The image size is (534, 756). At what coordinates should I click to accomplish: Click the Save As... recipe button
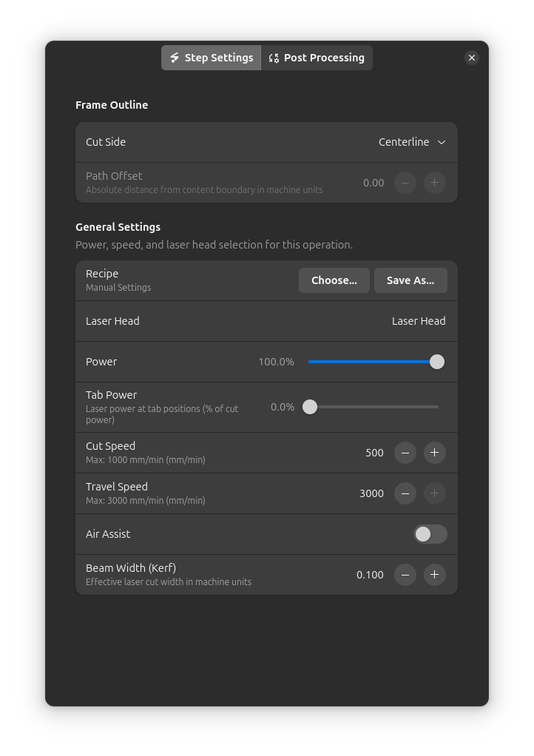[410, 280]
